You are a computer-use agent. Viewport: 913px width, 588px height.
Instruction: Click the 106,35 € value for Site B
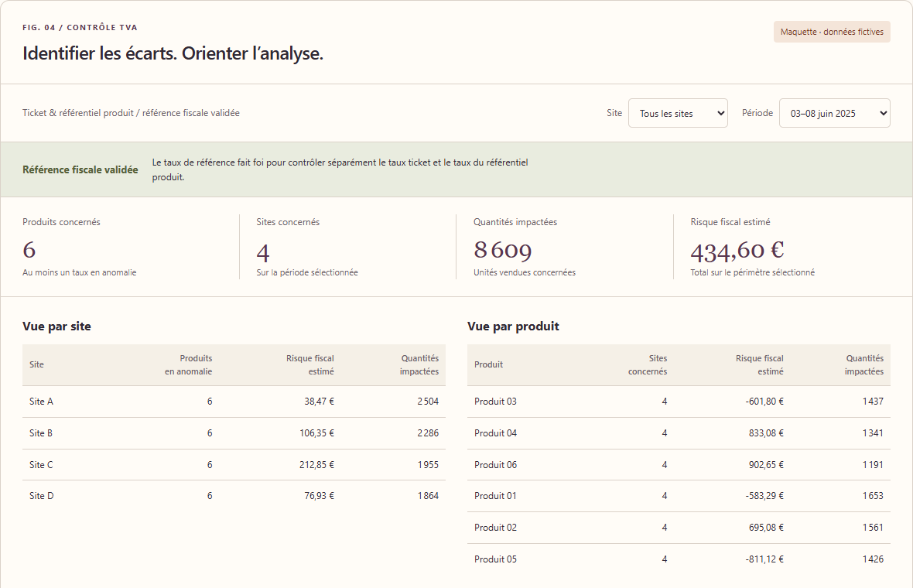(x=316, y=433)
